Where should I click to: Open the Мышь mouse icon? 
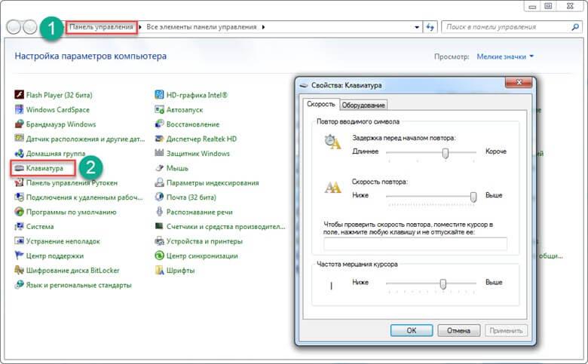(x=159, y=168)
